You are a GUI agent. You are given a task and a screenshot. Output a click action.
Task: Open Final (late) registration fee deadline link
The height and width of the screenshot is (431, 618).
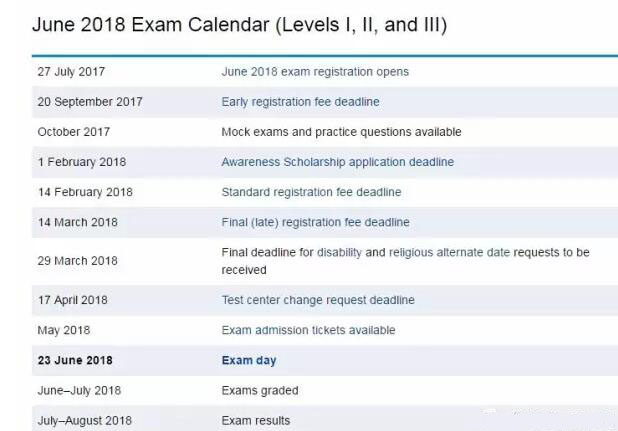click(315, 222)
